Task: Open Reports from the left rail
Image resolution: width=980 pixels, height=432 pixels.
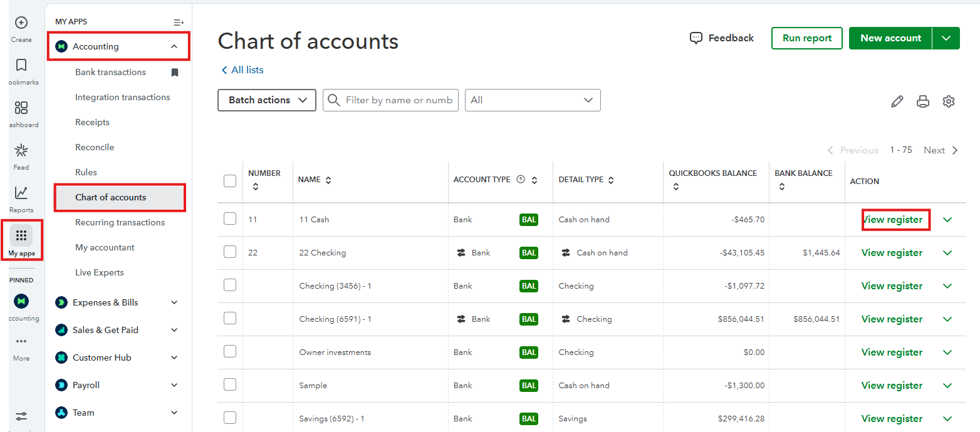Action: pyautogui.click(x=21, y=193)
